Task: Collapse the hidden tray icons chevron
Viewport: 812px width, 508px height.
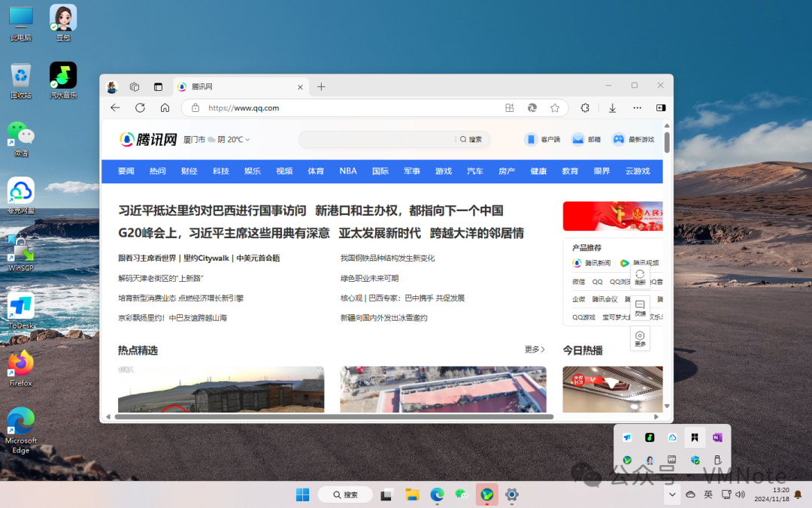Action: click(672, 494)
